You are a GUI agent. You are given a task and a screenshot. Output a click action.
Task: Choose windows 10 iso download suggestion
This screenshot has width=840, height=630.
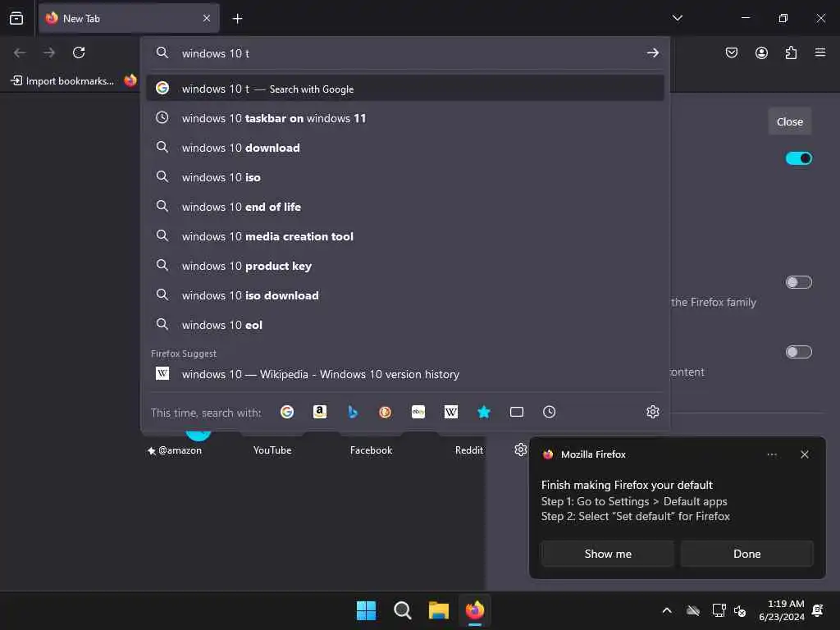pyautogui.click(x=405, y=295)
